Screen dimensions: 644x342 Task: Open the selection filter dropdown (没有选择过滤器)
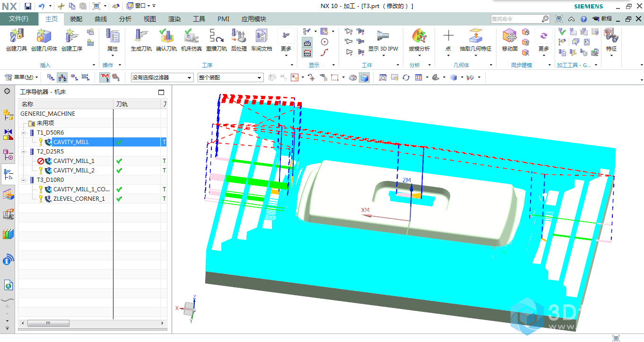(162, 77)
